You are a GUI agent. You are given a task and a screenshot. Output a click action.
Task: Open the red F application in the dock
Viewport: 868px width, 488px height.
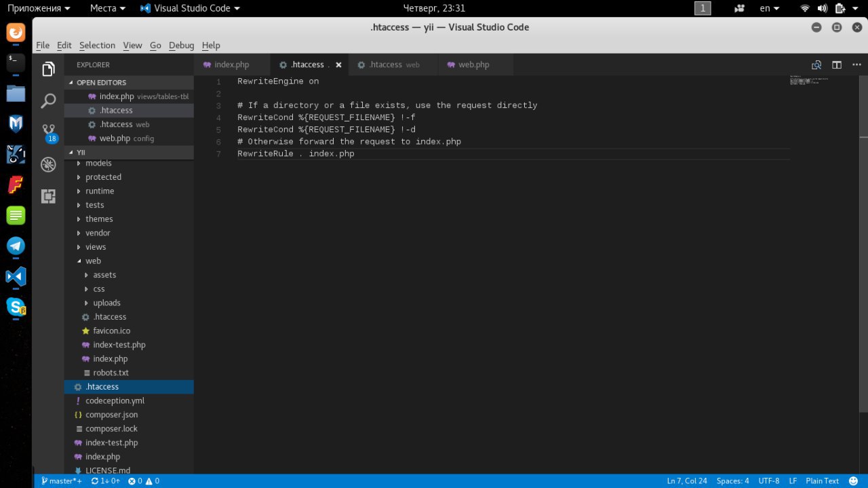click(16, 185)
